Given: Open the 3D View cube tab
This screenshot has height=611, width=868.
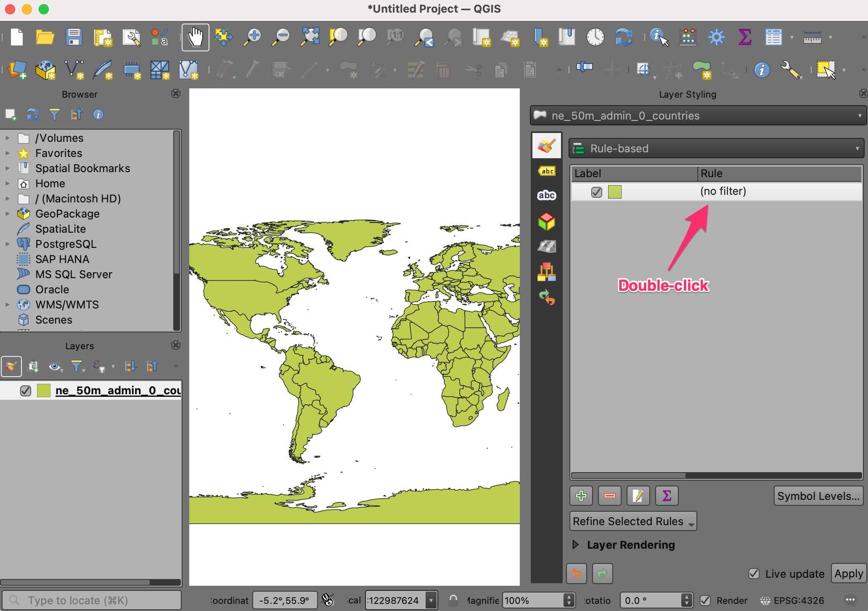Looking at the screenshot, I should [x=546, y=221].
